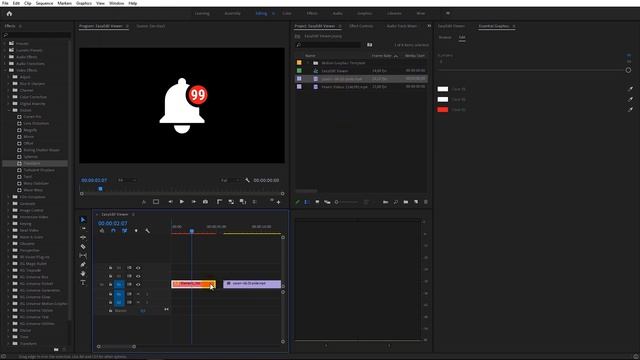The height and width of the screenshot is (360, 640).
Task: Step back one frame in Program monitor
Action: 170,202
